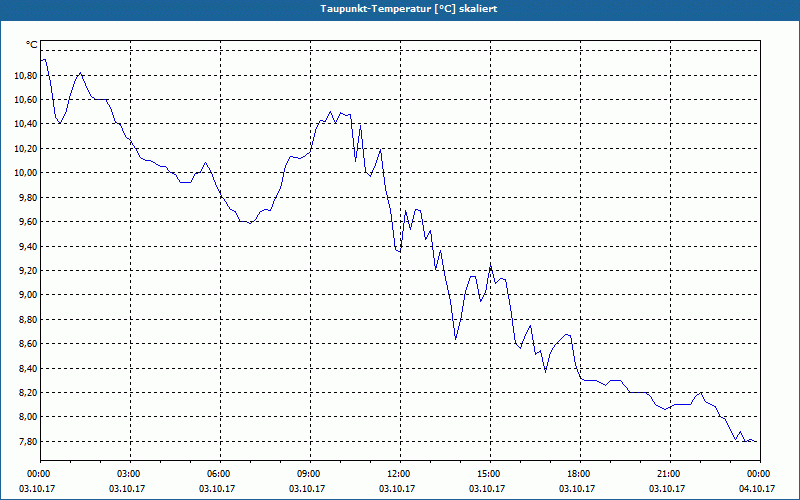The height and width of the screenshot is (500, 800).
Task: Select the 10,80 y-axis value
Action: pyautogui.click(x=24, y=76)
